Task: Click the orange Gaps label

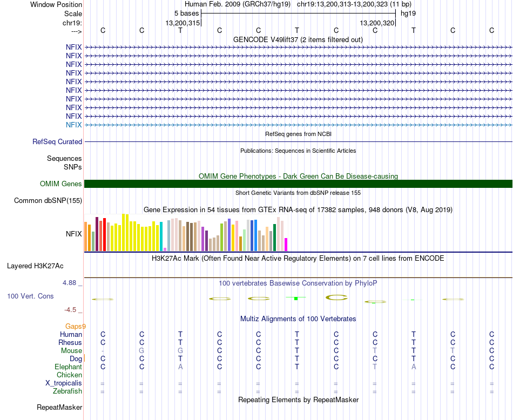Action: (76, 326)
